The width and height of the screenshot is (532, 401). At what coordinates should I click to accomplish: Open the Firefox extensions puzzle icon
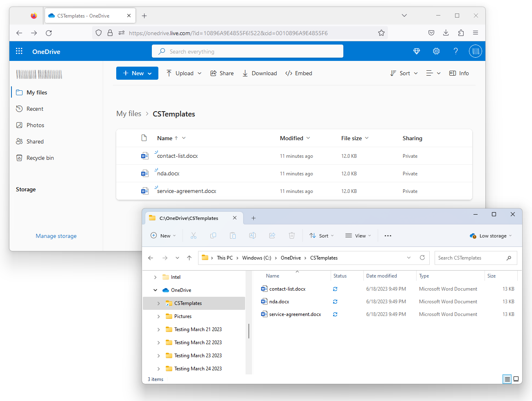click(461, 33)
